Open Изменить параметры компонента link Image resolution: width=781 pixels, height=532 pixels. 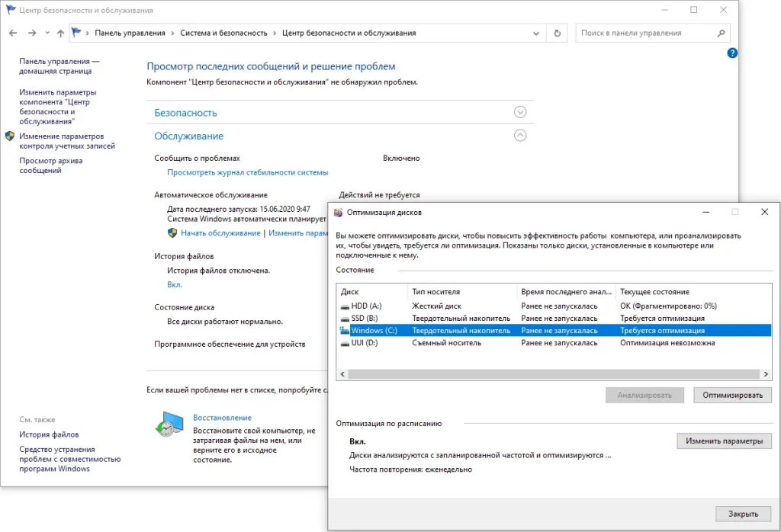58,107
